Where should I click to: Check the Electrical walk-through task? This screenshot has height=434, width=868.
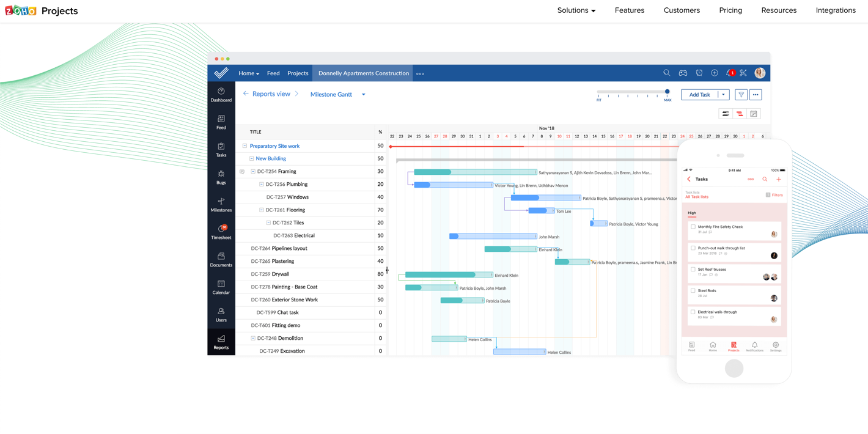[x=693, y=312]
